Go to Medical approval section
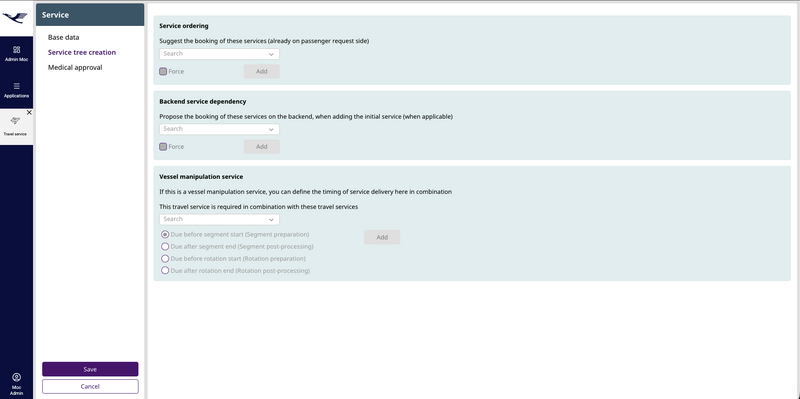This screenshot has width=800, height=399. pos(75,67)
